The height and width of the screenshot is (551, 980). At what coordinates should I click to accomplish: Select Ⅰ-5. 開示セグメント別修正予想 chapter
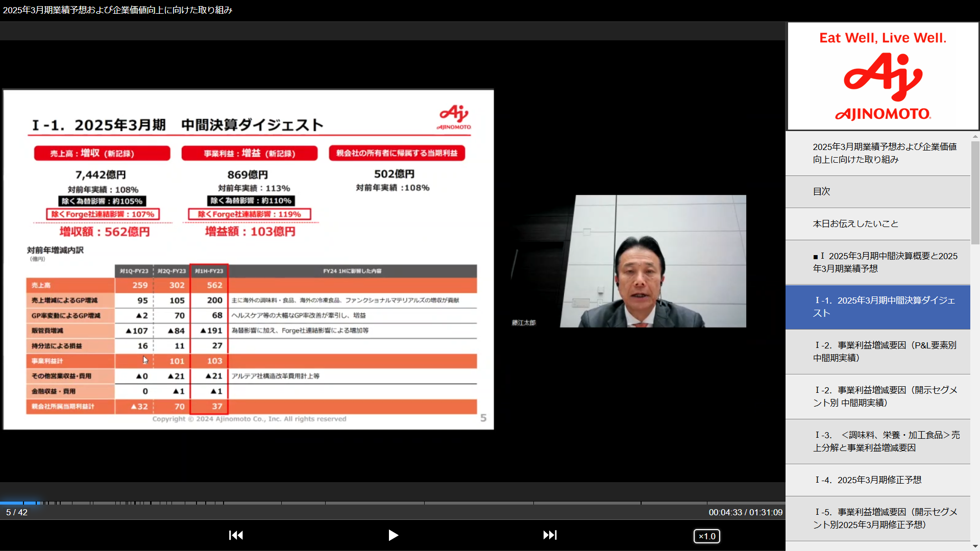point(877,518)
